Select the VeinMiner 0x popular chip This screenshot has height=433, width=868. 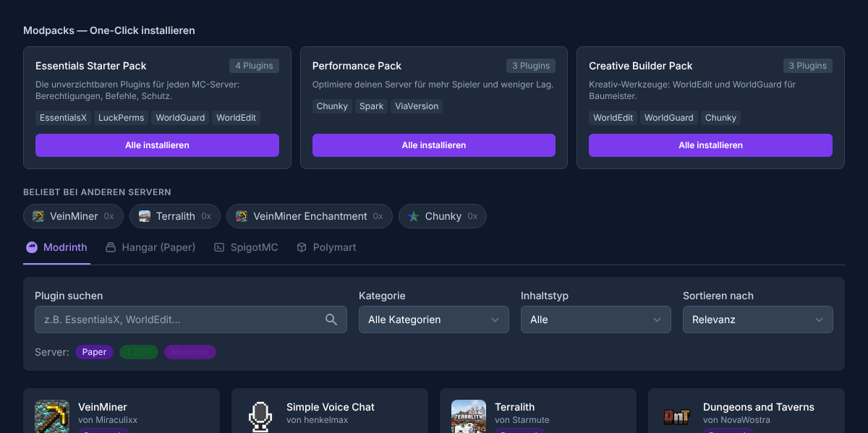click(73, 216)
